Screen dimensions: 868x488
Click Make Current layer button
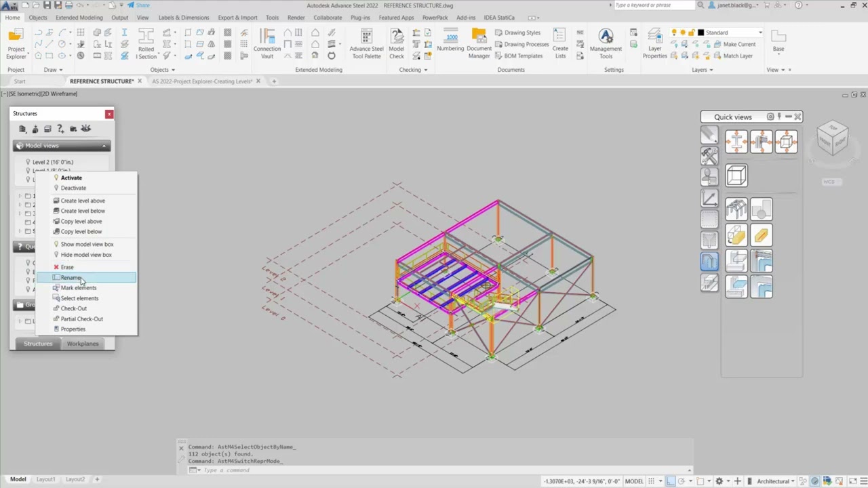[x=734, y=44]
